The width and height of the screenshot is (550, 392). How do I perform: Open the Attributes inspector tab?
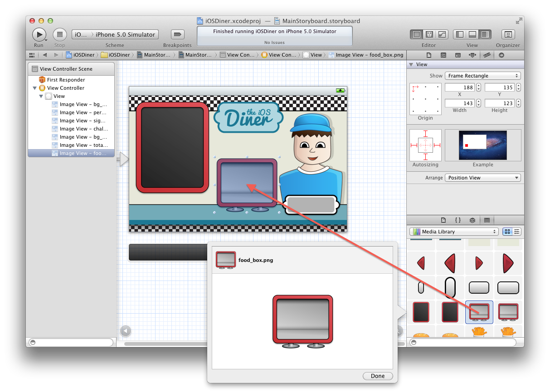point(472,55)
